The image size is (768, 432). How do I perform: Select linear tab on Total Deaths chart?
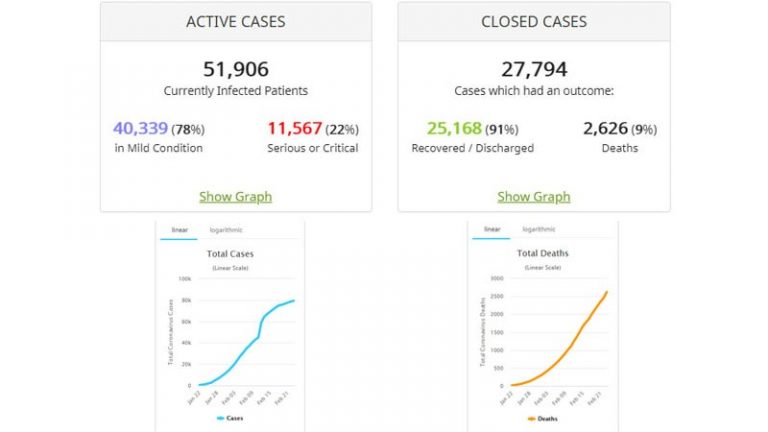[492, 230]
